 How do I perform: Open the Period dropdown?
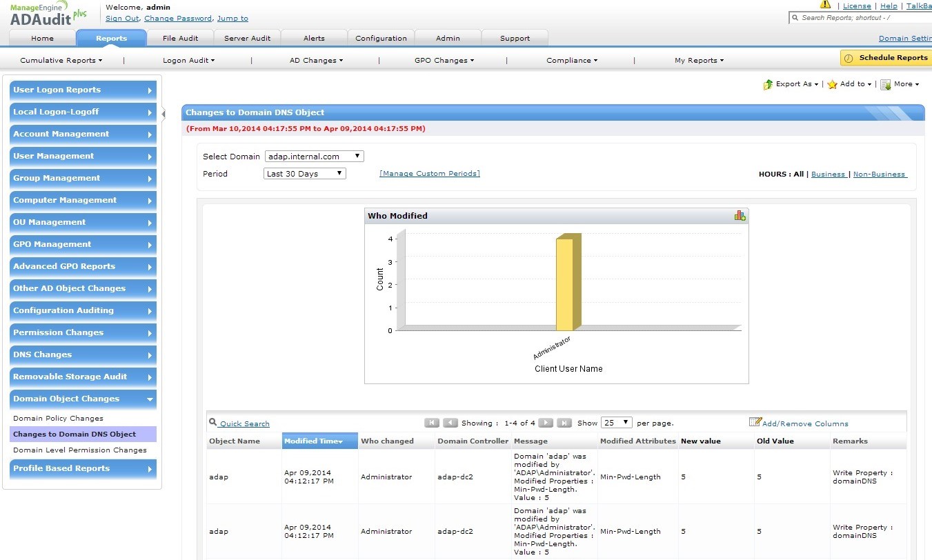[305, 174]
